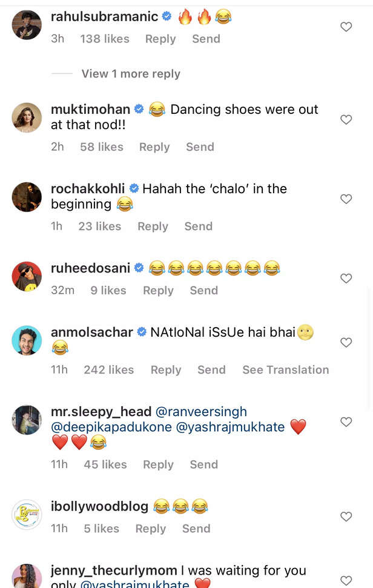This screenshot has width=373, height=588.
Task: Click muktimohan's blue verified checkmark
Action: tap(139, 110)
